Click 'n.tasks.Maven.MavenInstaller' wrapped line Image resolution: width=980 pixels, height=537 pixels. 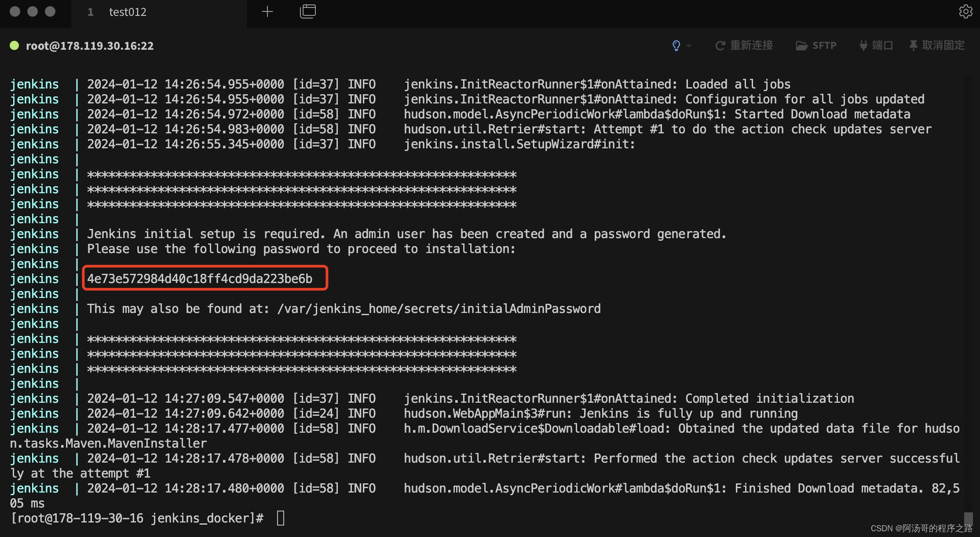pyautogui.click(x=108, y=444)
